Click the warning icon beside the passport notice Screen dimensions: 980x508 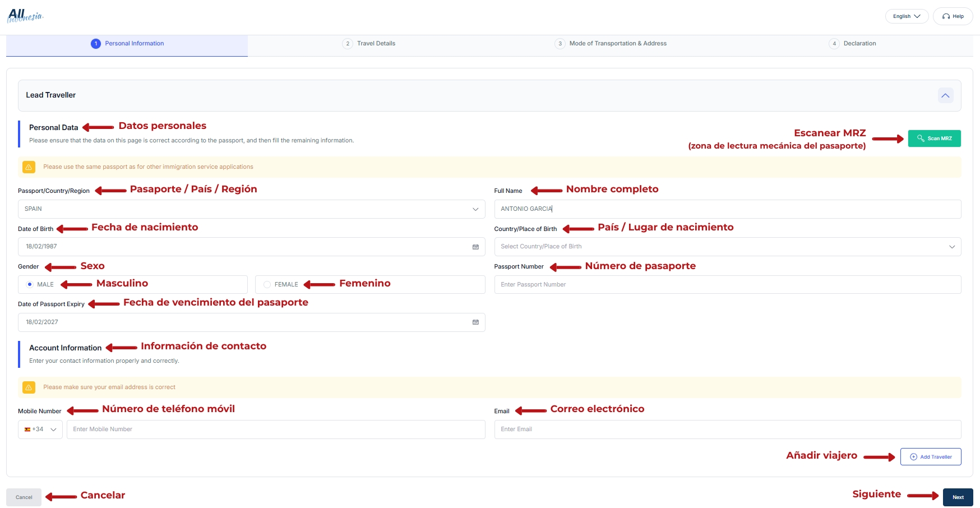(x=29, y=167)
